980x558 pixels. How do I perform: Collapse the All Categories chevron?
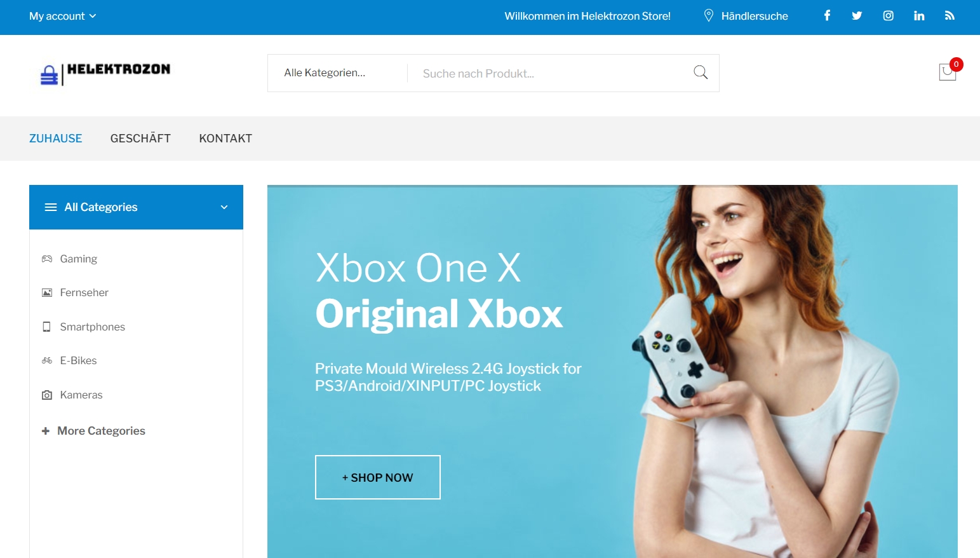[224, 207]
